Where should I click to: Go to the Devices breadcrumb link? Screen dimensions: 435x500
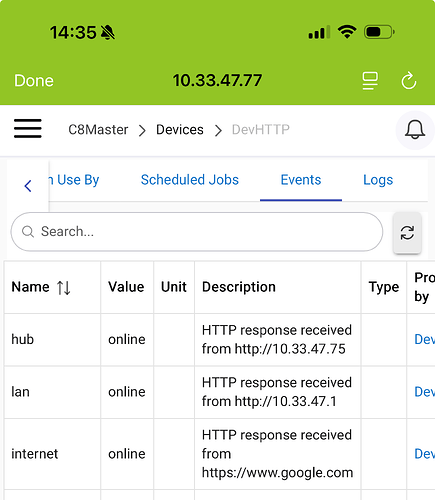pos(180,130)
